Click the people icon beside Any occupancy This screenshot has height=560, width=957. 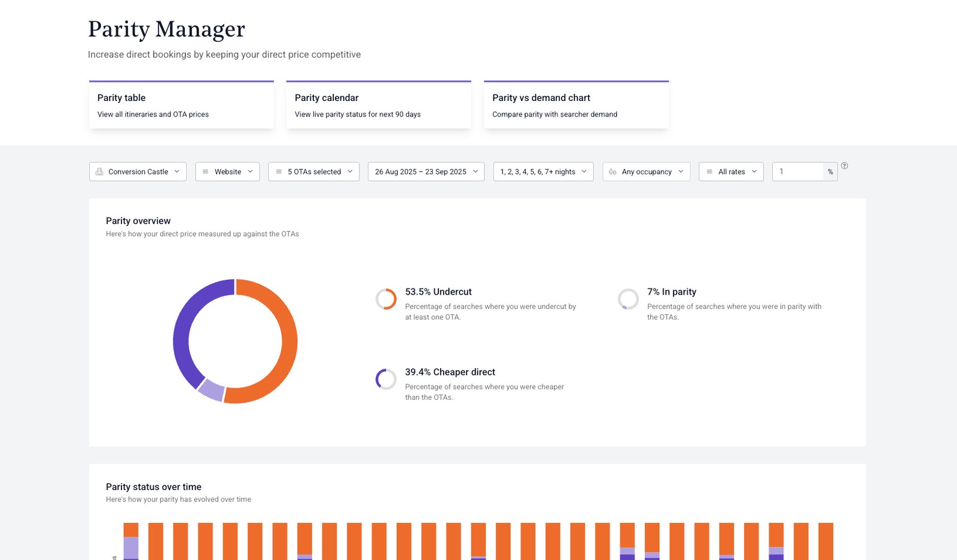(612, 172)
